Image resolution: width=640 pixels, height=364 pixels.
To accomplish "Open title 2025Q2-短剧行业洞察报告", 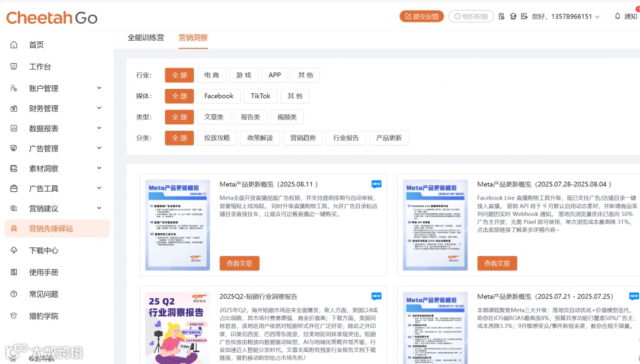I will 258,297.
